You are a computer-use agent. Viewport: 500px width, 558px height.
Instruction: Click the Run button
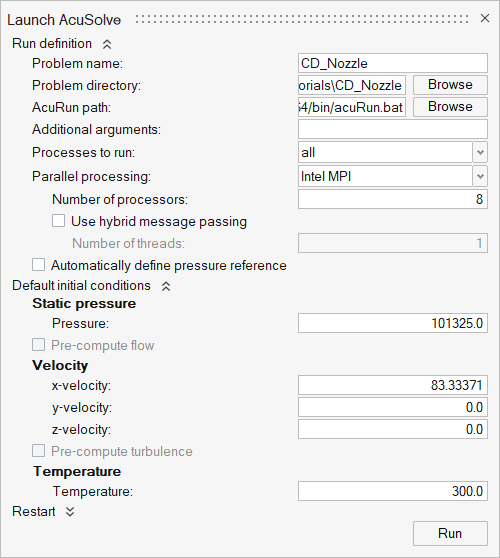[x=450, y=533]
